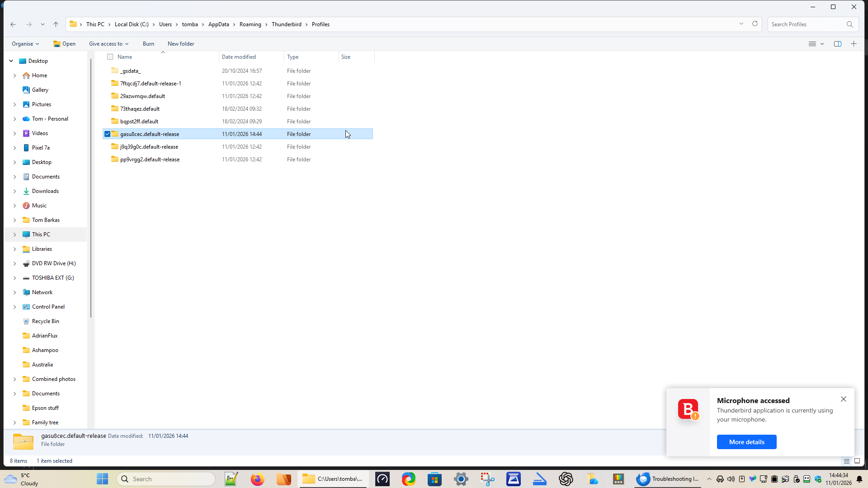868x488 pixels.
Task: Click the Back navigation arrow
Action: 13,24
